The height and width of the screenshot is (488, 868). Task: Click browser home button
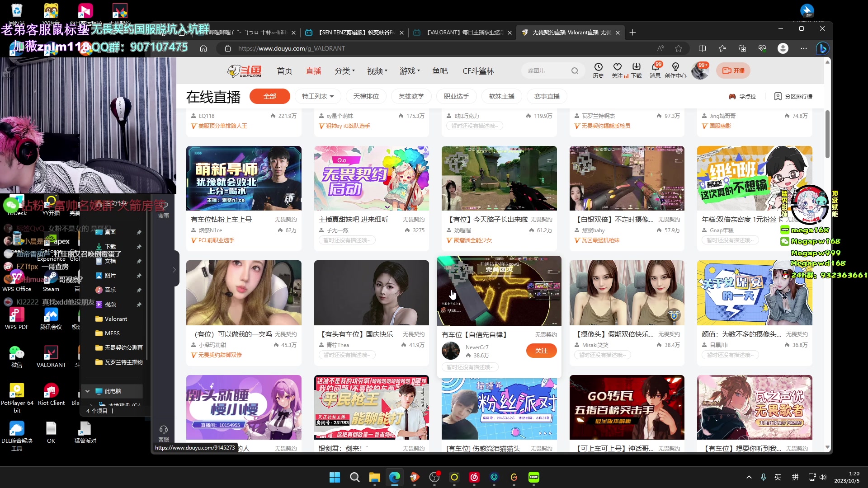pos(203,48)
